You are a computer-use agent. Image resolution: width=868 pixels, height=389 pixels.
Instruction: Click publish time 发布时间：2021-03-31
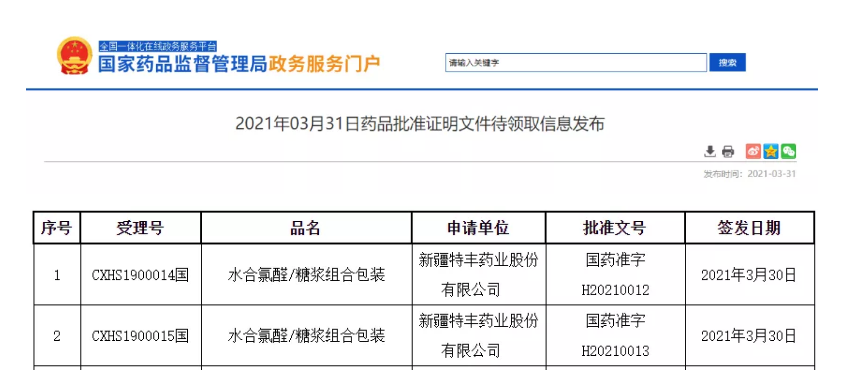click(x=750, y=174)
